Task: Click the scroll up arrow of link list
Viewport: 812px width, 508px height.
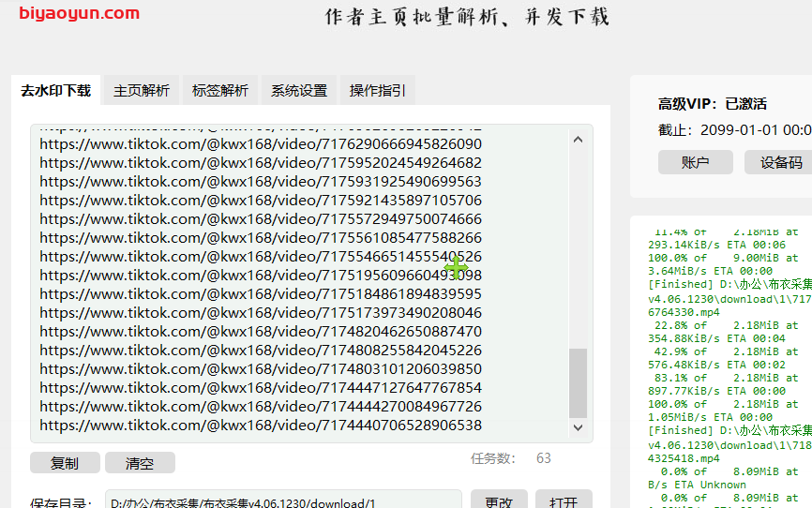Action: (x=578, y=140)
